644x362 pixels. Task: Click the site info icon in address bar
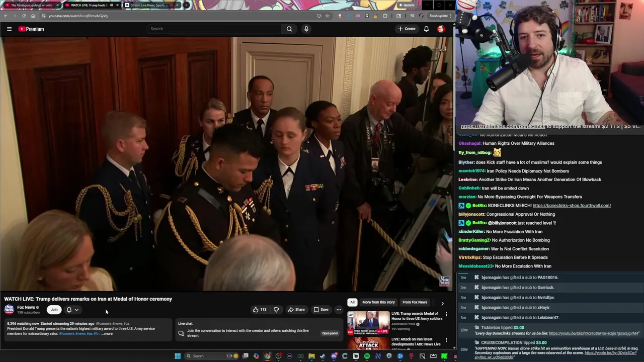(x=43, y=16)
